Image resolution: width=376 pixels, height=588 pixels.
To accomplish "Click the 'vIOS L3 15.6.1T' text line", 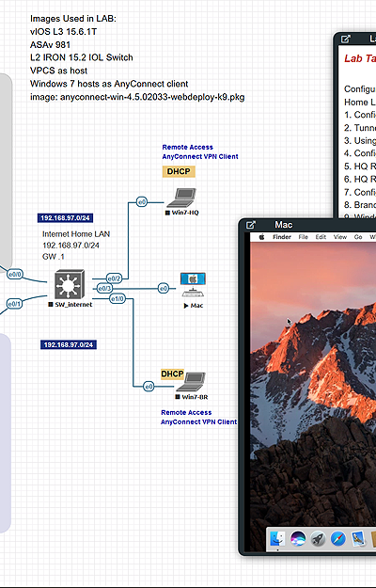I will click(63, 31).
